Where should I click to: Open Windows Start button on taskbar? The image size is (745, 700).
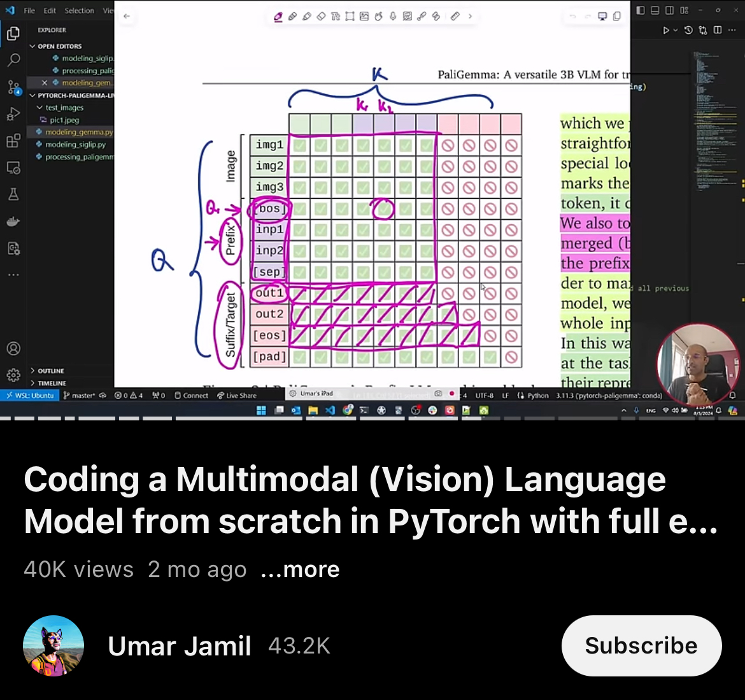point(261,411)
